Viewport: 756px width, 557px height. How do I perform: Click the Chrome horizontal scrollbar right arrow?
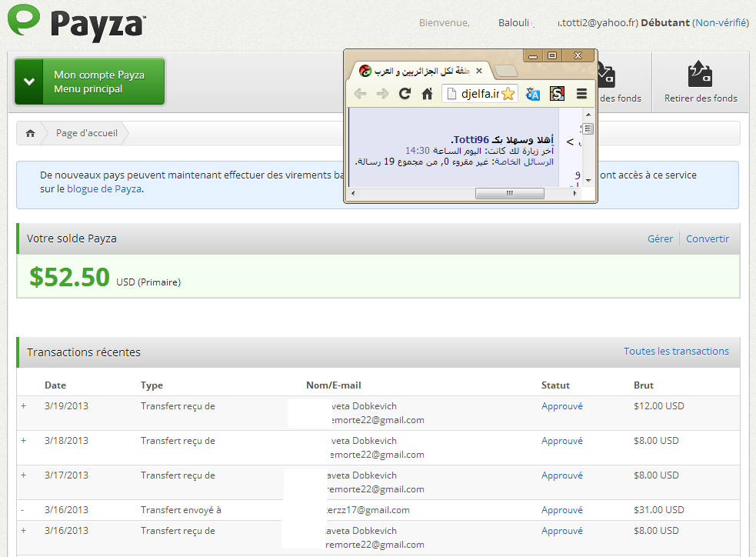point(574,193)
